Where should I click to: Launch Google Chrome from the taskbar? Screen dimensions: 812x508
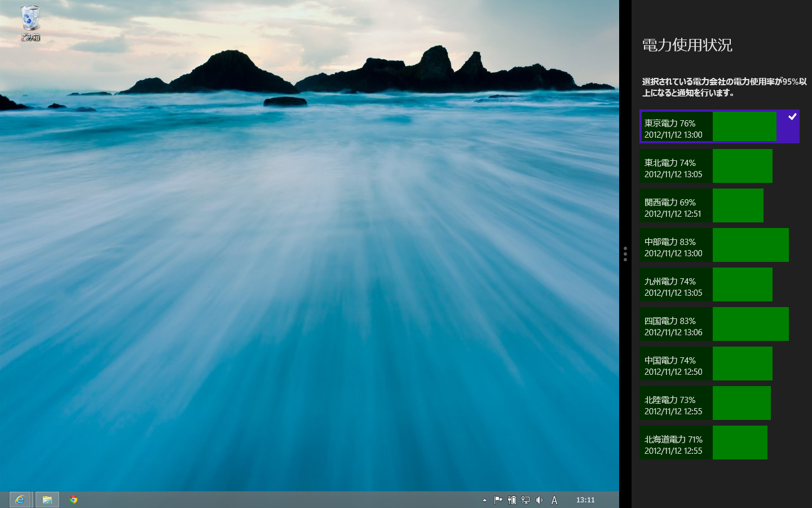tap(73, 500)
